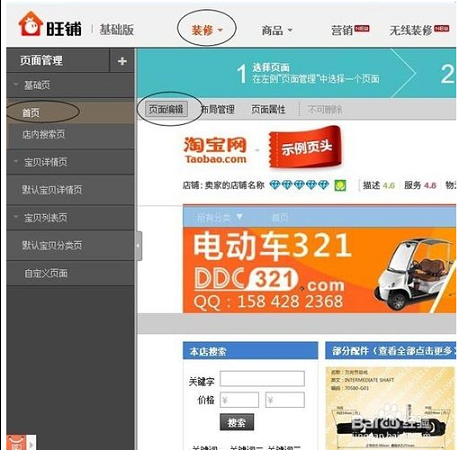The height and width of the screenshot is (450, 458).
Task: Click the 描述 4.6 rating text
Action: click(x=379, y=185)
